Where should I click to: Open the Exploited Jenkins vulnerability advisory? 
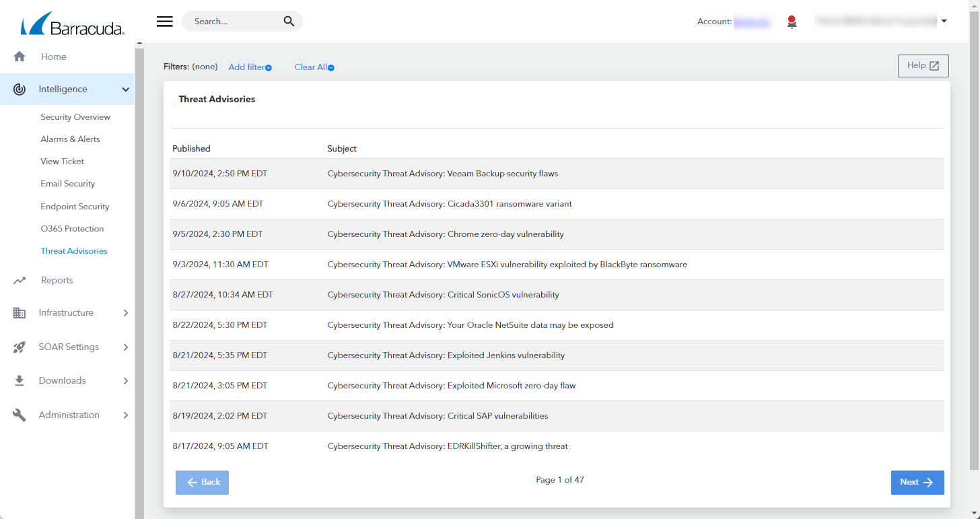(x=446, y=355)
